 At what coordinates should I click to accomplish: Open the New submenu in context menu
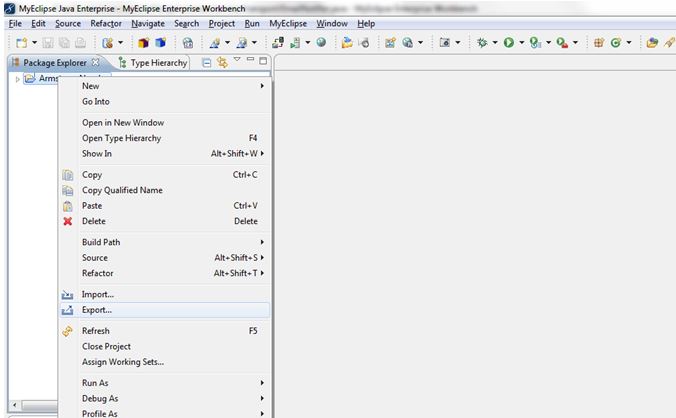click(164, 86)
